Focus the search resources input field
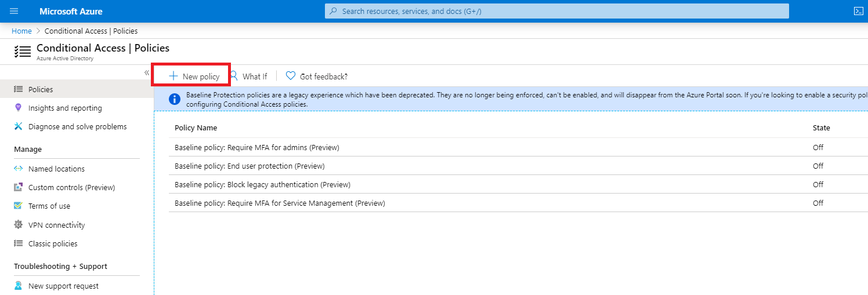Image resolution: width=868 pixels, height=295 pixels. [x=557, y=11]
